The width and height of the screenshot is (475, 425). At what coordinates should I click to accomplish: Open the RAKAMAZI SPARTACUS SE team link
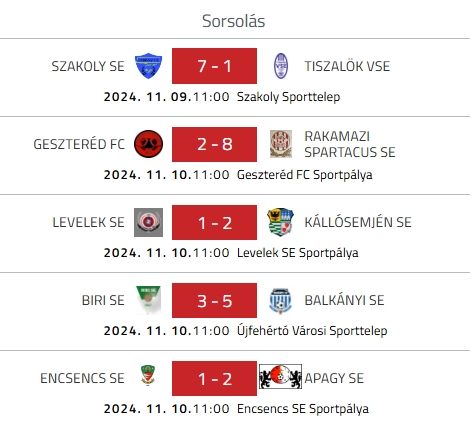(x=350, y=144)
